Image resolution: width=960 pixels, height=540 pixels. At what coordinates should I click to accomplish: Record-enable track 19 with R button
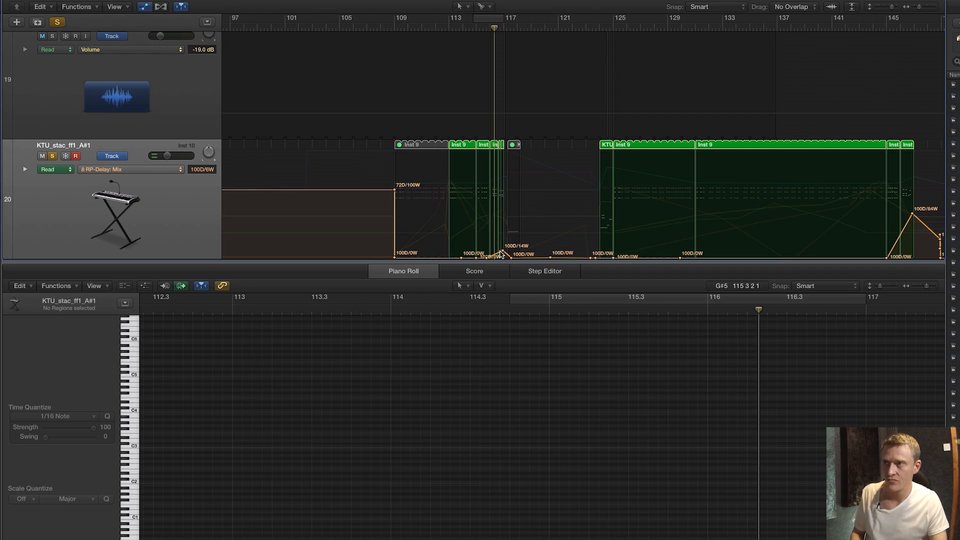75,36
